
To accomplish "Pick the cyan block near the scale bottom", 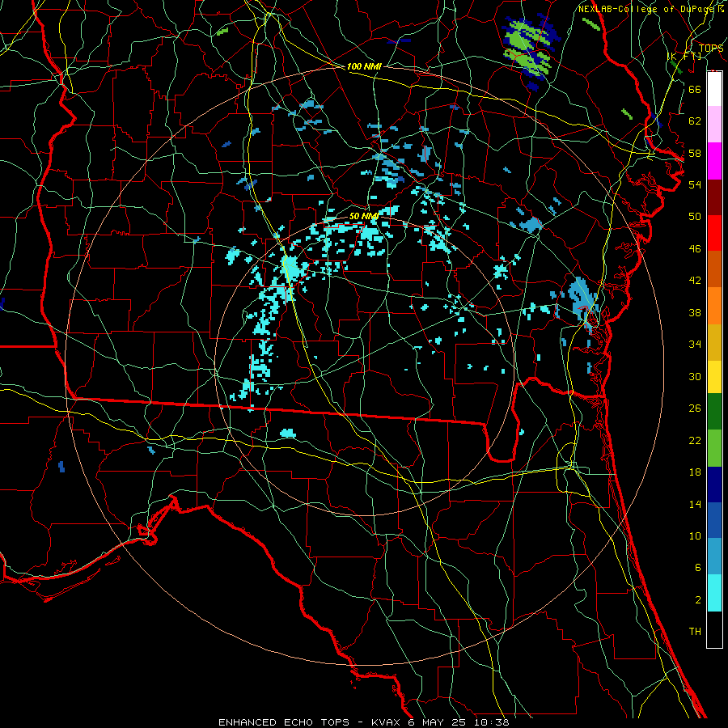I will [714, 593].
